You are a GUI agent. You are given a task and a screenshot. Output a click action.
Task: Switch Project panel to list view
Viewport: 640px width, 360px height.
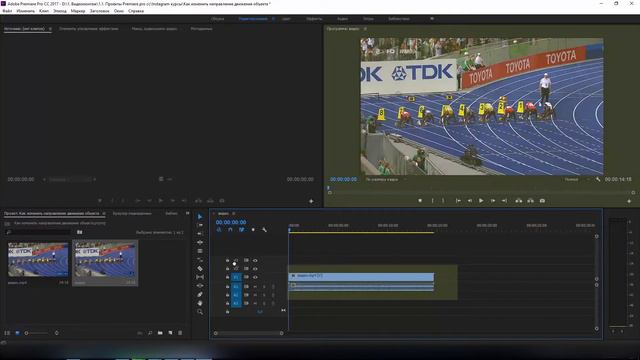[7, 333]
